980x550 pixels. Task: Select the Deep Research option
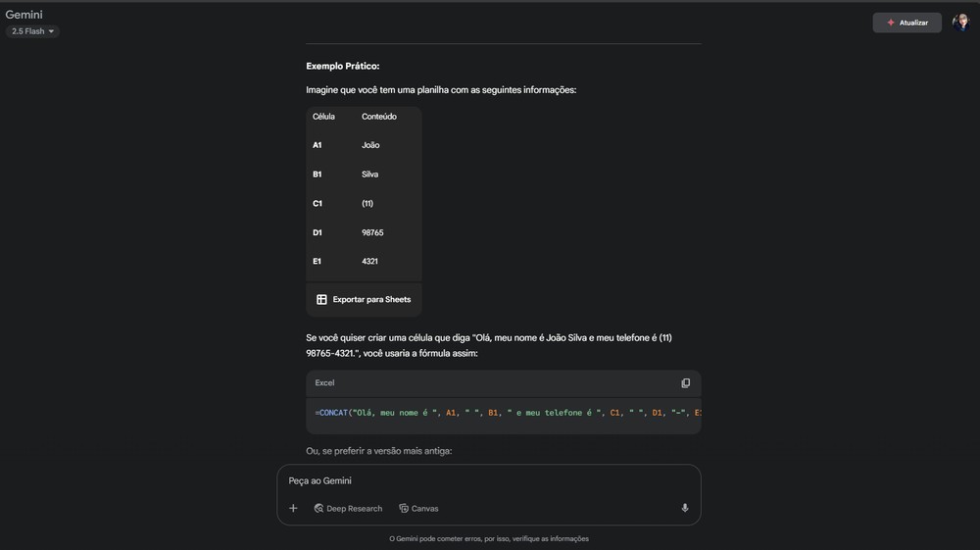tap(354, 509)
